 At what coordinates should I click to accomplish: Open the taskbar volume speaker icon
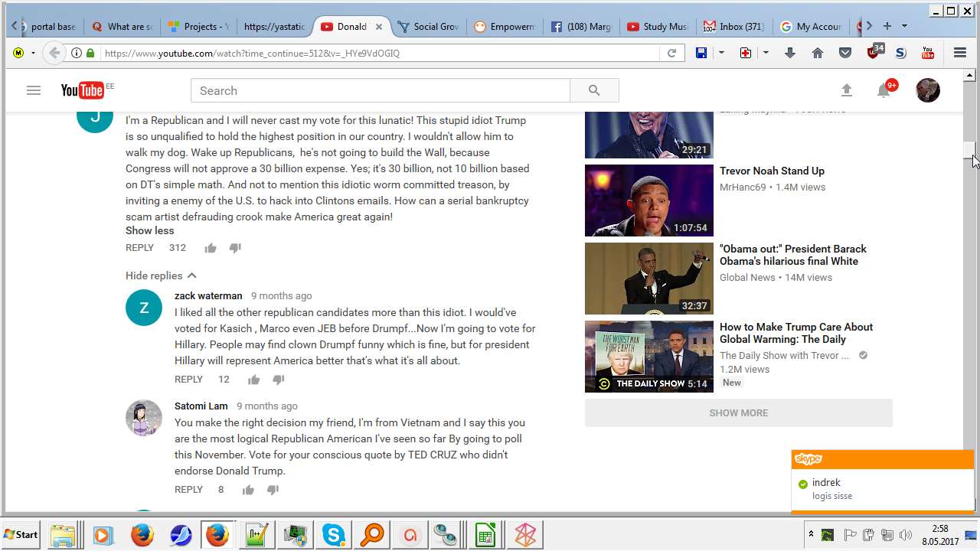906,534
